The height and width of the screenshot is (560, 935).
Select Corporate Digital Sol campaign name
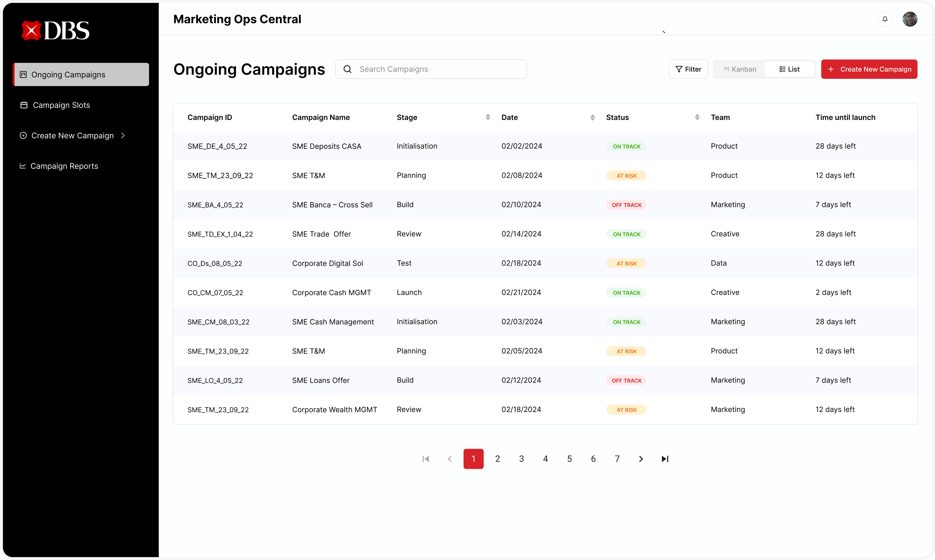pos(327,263)
